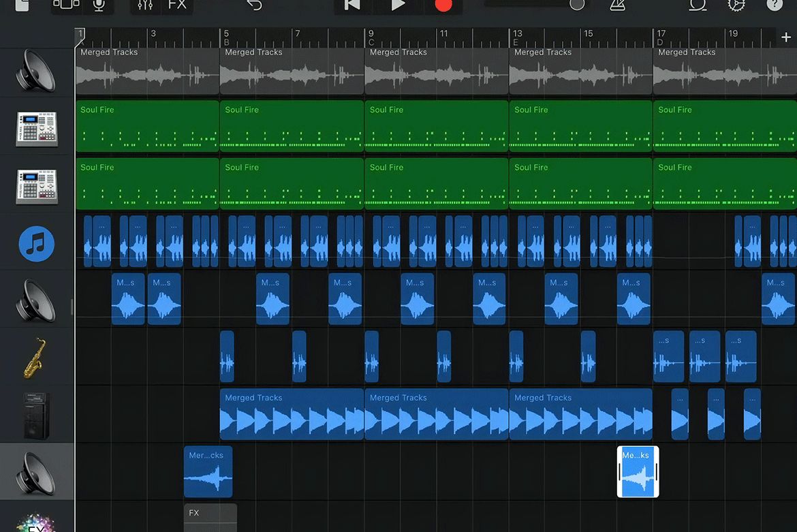Select gray Merged Tracks region at bar 9

point(437,71)
